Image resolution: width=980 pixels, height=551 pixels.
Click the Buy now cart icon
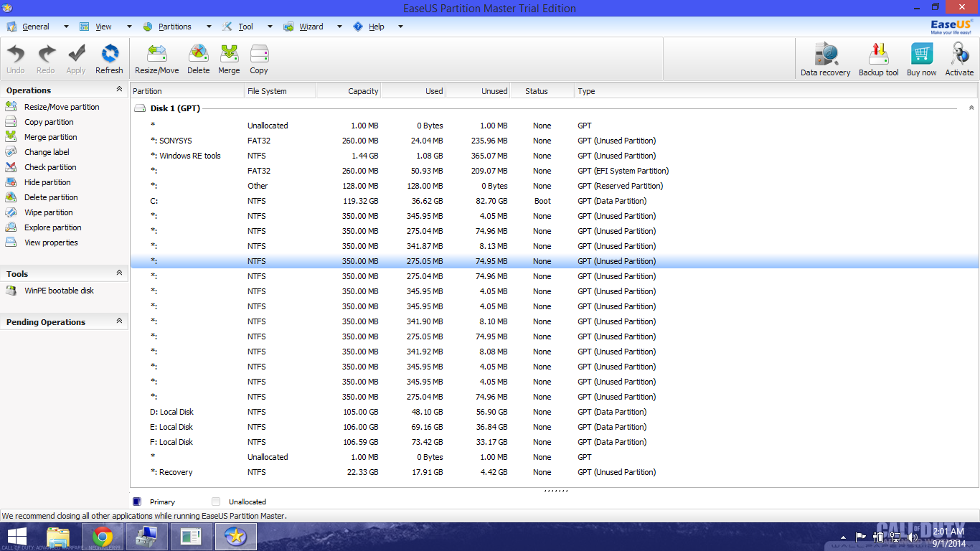(x=921, y=56)
